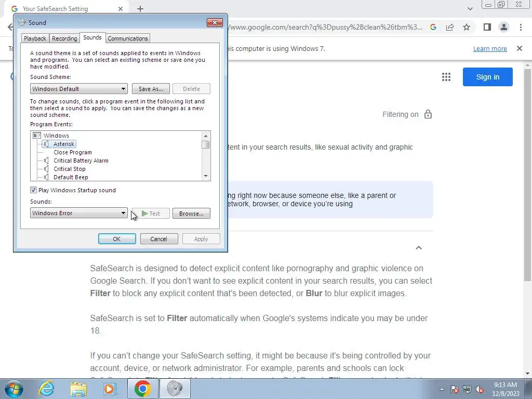Open the Sound Scheme dropdown
532x399 pixels.
click(x=79, y=89)
